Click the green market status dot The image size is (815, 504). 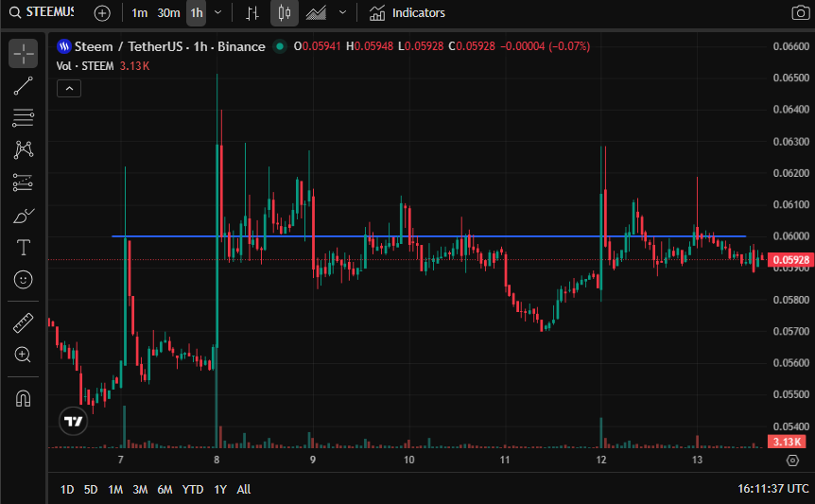tap(280, 46)
